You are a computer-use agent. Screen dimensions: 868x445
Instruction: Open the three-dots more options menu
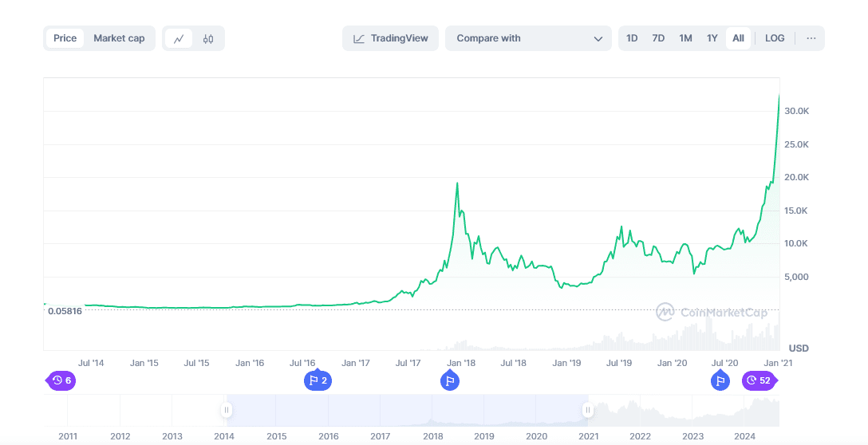click(811, 38)
